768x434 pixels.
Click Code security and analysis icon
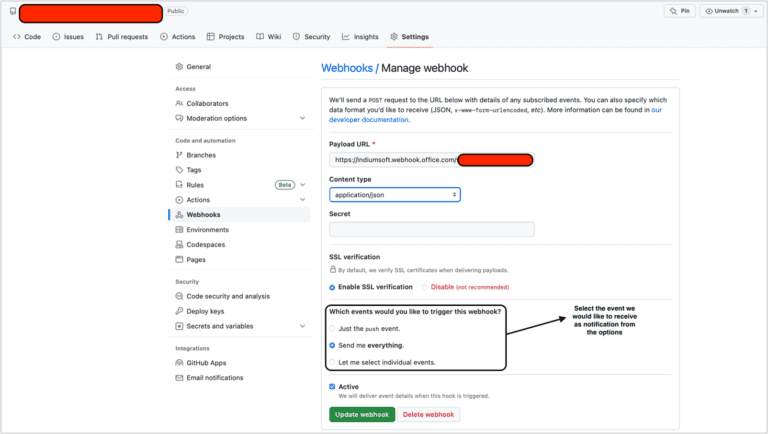[x=179, y=296]
